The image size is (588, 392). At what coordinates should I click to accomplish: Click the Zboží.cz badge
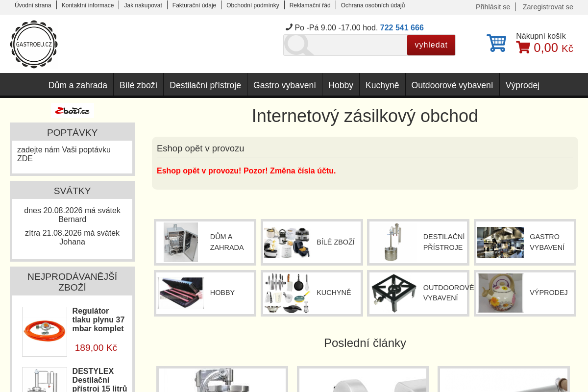click(73, 111)
